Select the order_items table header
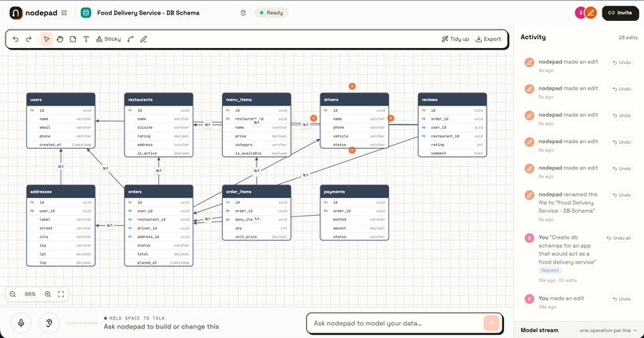 tap(256, 192)
